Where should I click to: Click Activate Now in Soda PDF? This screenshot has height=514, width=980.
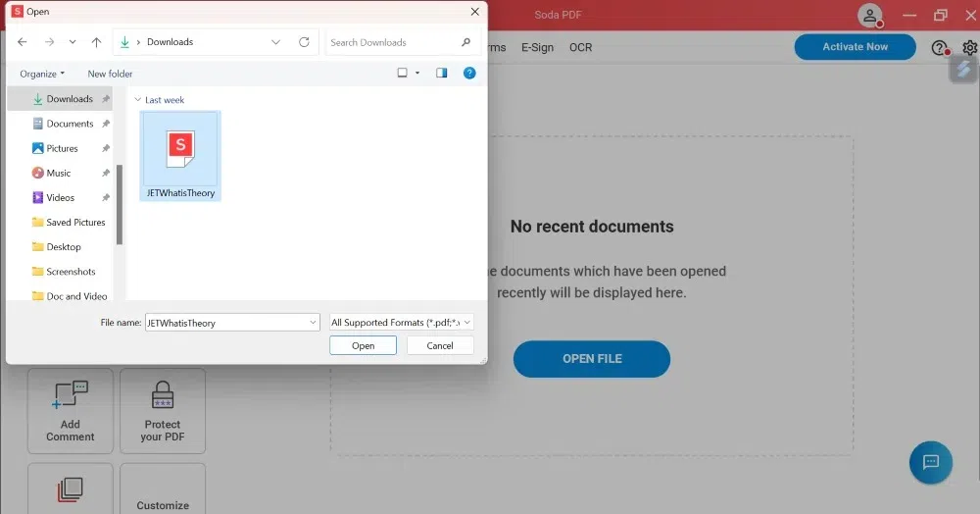855,47
